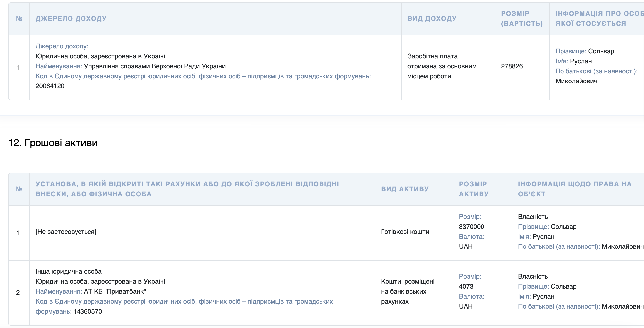Click the bank account amount 4073
The image size is (644, 328).
pyautogui.click(x=466, y=286)
